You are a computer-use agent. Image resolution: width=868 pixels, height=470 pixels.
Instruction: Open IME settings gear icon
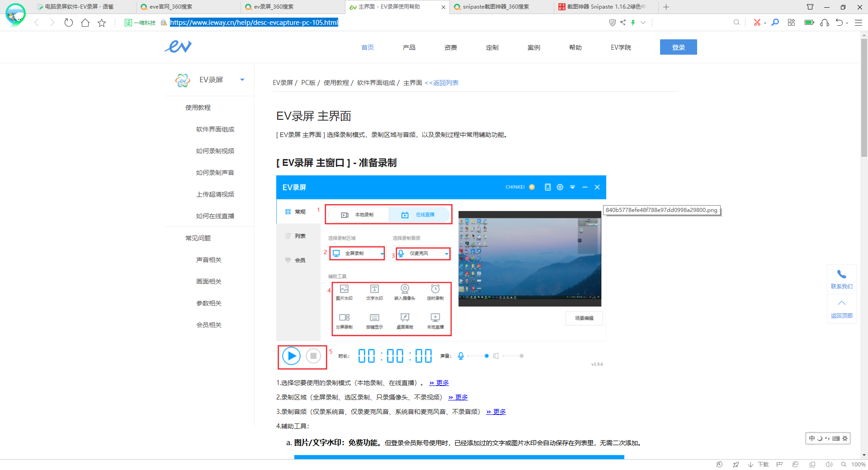click(845, 438)
